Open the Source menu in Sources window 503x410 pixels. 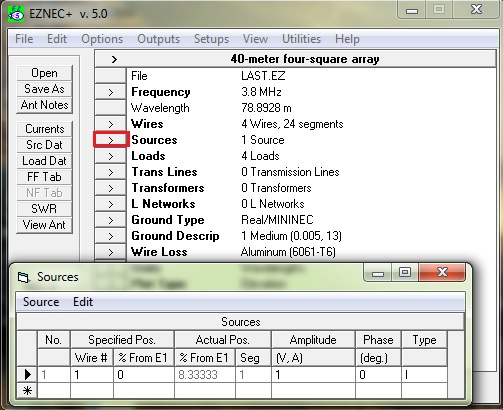(x=41, y=302)
